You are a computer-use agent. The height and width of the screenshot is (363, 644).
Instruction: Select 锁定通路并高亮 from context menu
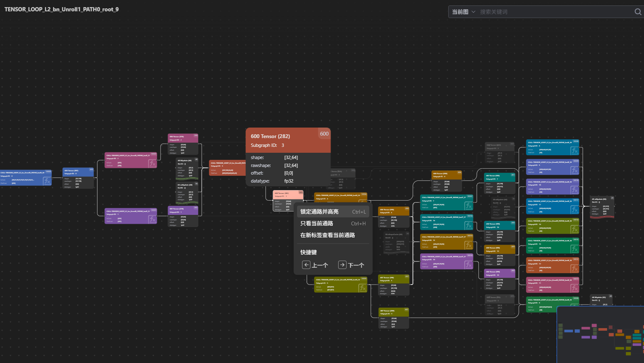tap(319, 212)
